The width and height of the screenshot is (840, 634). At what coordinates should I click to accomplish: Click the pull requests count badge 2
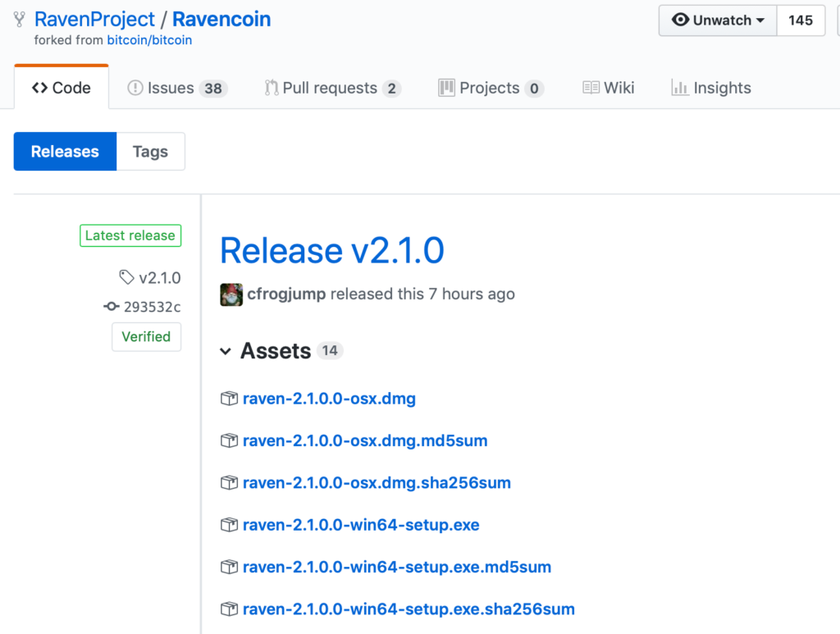tap(391, 89)
